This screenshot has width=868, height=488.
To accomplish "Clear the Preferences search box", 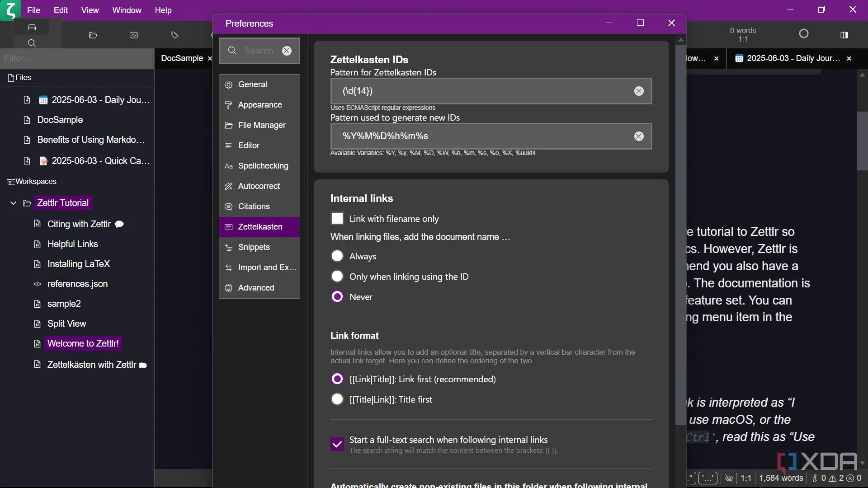I will (x=287, y=51).
